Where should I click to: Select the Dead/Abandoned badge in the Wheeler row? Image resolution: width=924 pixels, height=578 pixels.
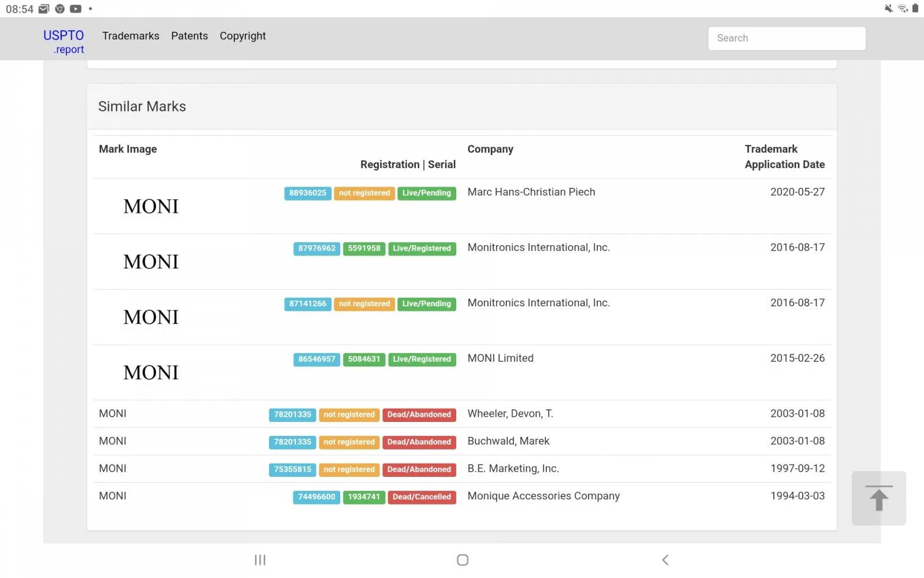coord(419,414)
